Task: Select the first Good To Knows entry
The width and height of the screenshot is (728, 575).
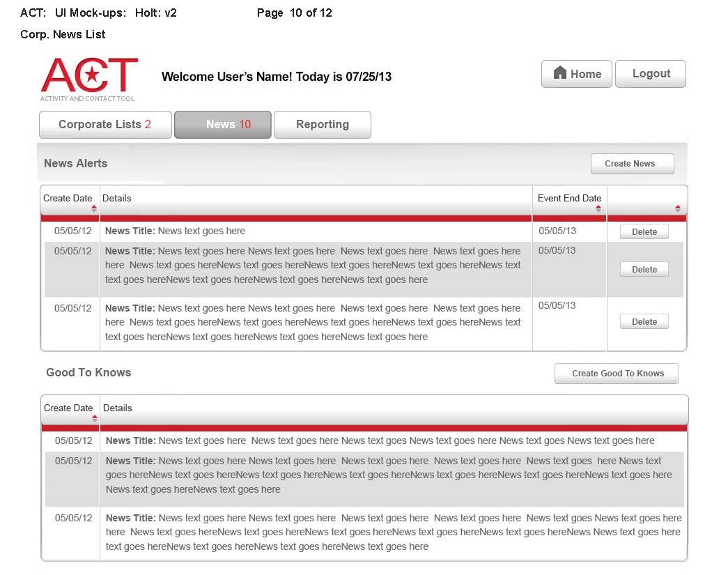Action: click(380, 441)
